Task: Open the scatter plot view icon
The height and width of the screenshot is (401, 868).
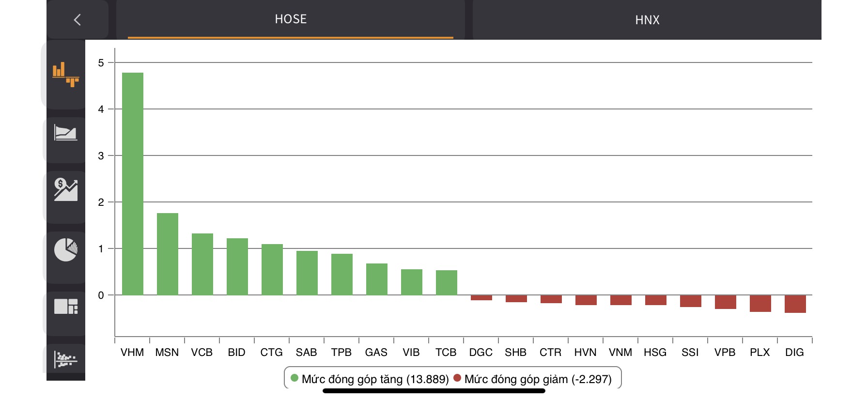Action: coord(65,359)
